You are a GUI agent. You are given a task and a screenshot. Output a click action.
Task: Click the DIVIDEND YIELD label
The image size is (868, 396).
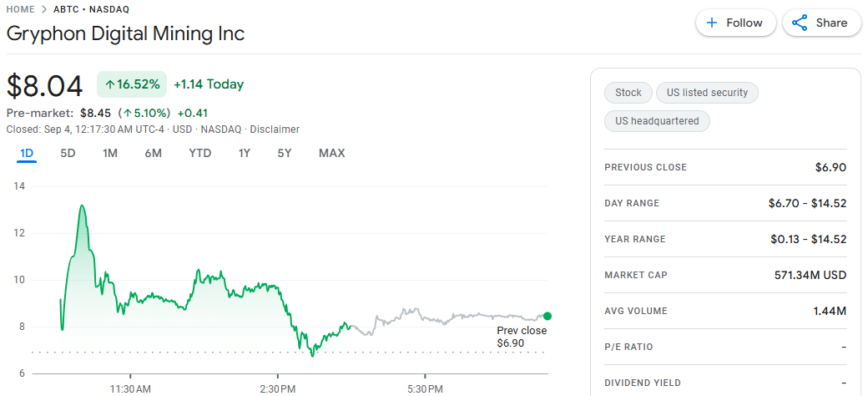click(x=643, y=383)
